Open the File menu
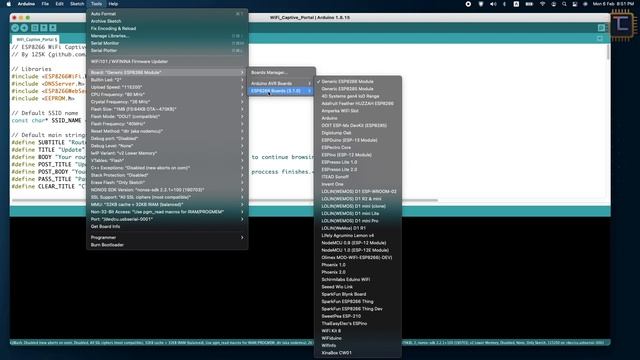Image resolution: width=640 pixels, height=360 pixels. tap(45, 4)
